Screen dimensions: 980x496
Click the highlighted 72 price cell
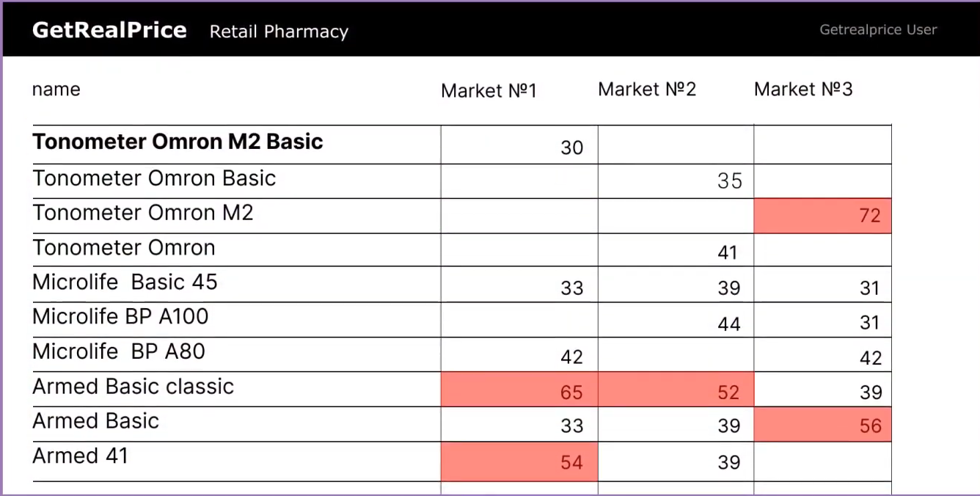[822, 216]
